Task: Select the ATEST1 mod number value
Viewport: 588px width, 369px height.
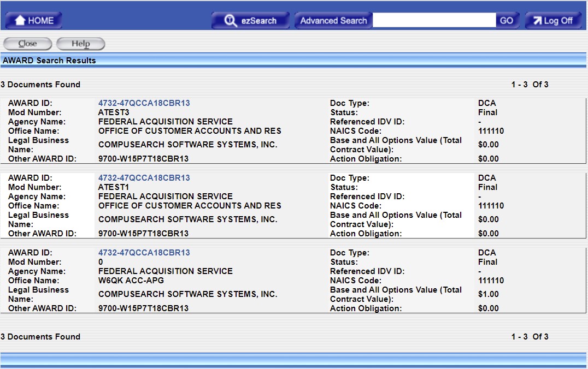Action: (114, 187)
